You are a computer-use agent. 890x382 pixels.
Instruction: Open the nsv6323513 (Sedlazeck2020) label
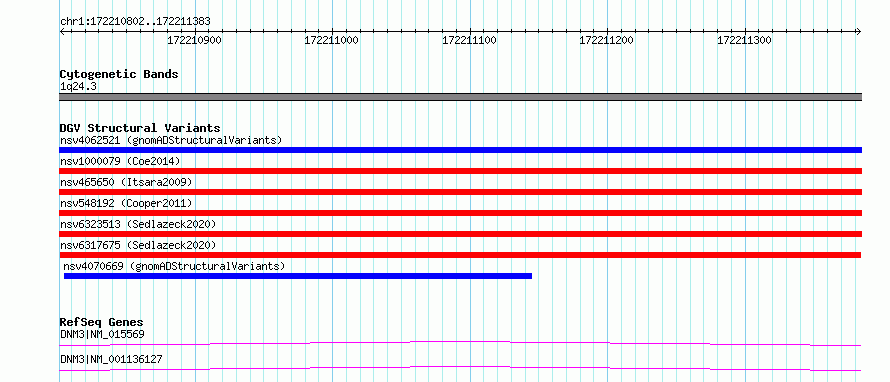tap(138, 224)
